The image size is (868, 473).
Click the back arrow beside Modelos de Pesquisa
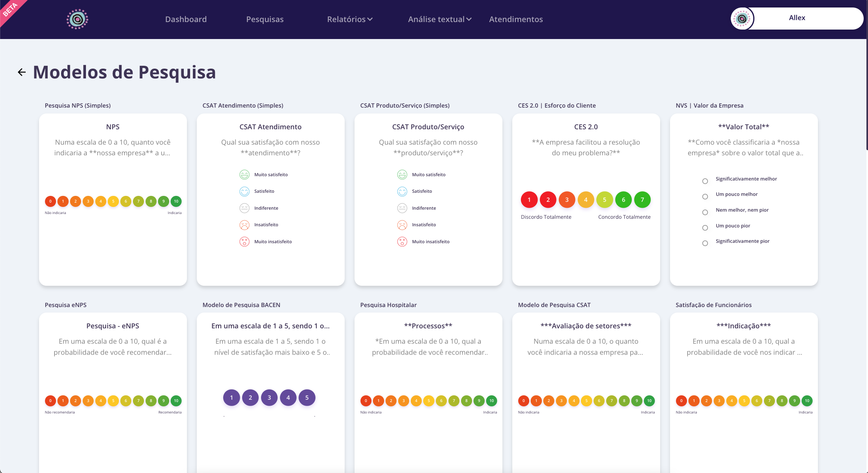point(22,72)
